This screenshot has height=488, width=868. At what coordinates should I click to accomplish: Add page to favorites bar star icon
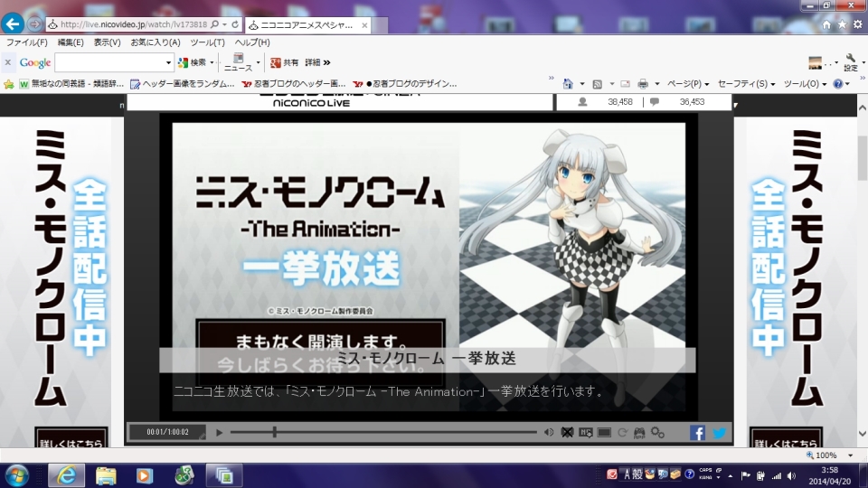coord(9,84)
